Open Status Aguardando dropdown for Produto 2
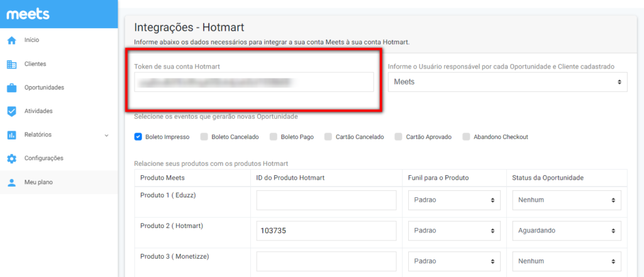 pos(567,231)
